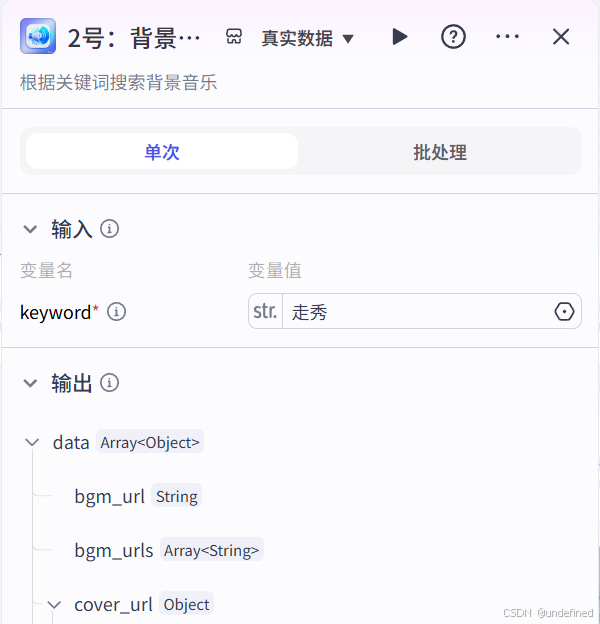Viewport: 600px width, 624px height.
Task: Click the mock data icon before 真实数据
Action: point(234,37)
